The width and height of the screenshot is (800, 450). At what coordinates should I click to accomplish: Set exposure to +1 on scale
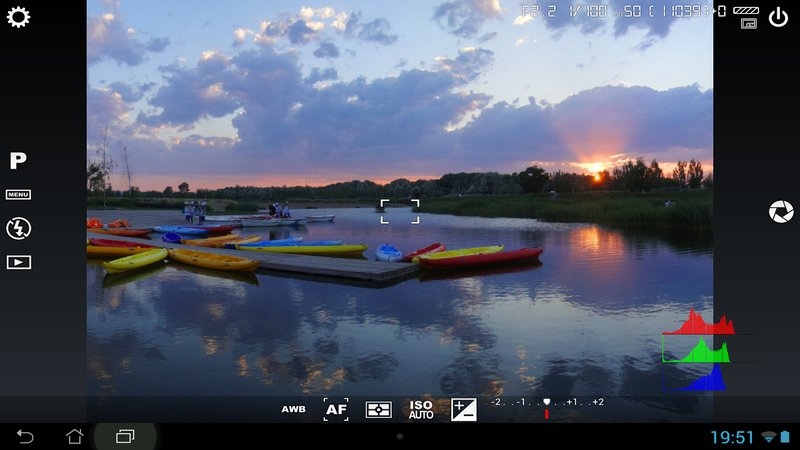572,402
